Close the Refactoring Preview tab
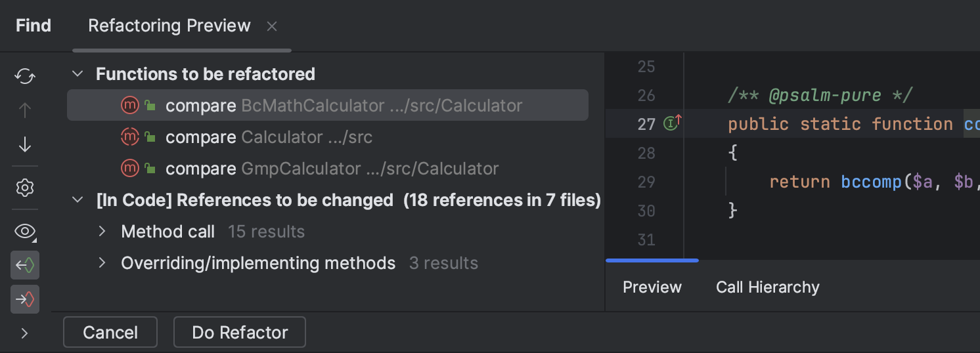Viewport: 980px width, 353px height. 272,26
